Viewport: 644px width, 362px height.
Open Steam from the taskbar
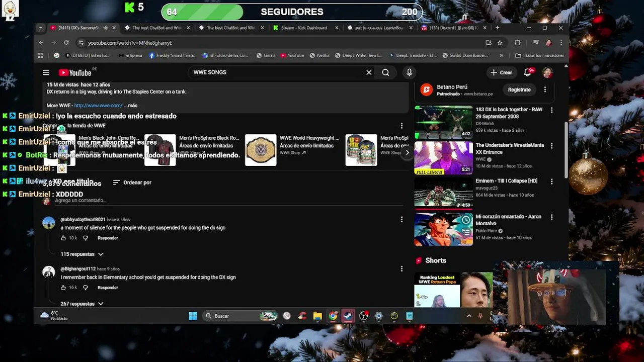click(348, 316)
